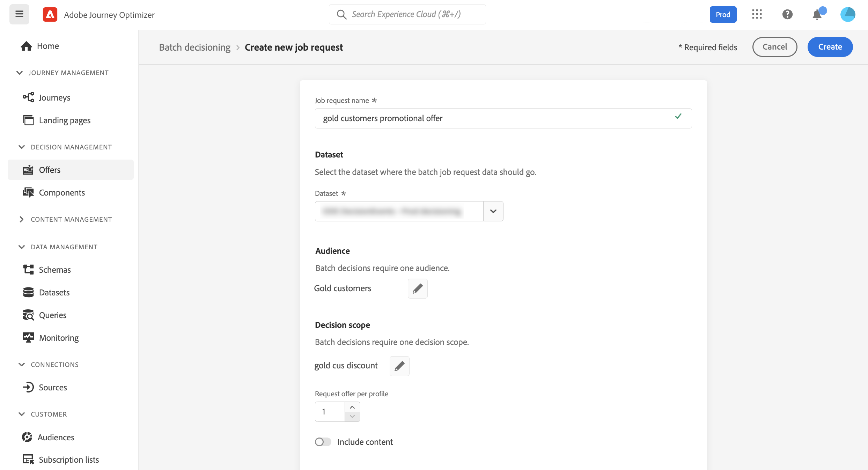Open the user profile avatar
The width and height of the screenshot is (868, 470).
(x=847, y=15)
